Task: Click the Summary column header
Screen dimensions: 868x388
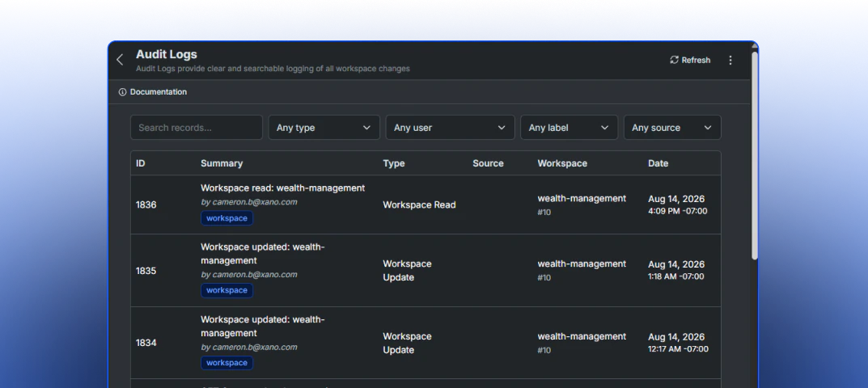Action: point(222,163)
